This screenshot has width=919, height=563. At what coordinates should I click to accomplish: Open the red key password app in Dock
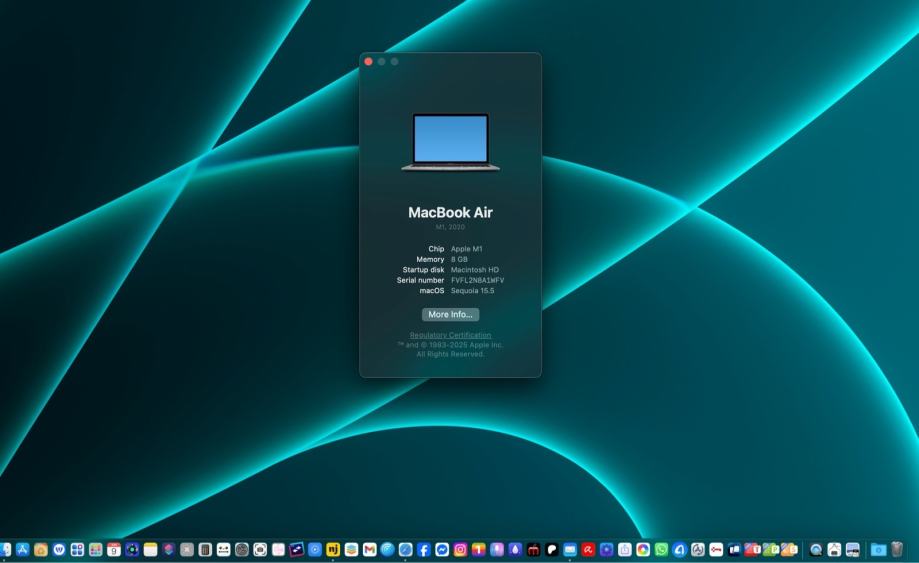(716, 550)
